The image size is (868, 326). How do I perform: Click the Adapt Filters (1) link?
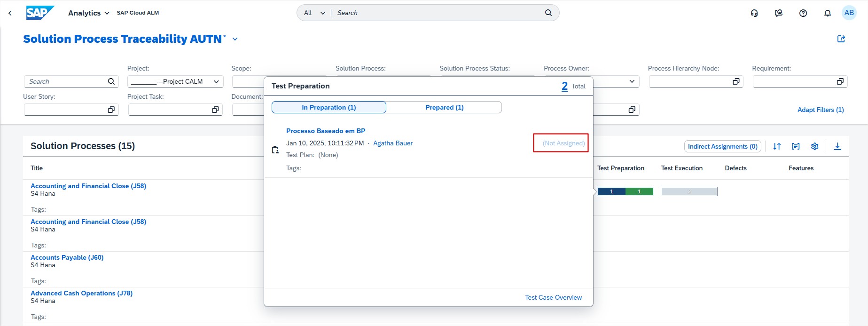coord(820,110)
